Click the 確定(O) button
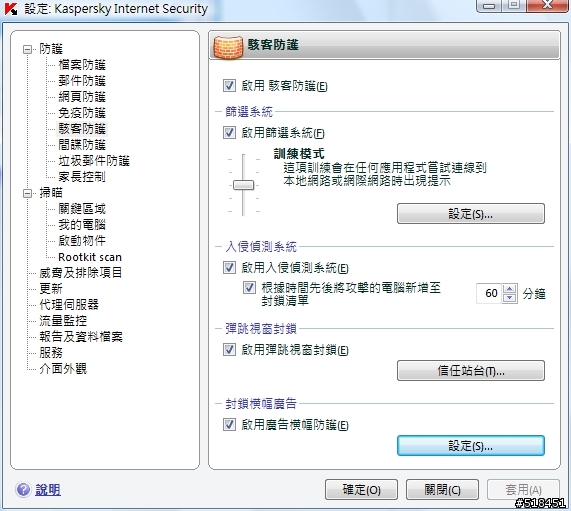Image resolution: width=571 pixels, height=511 pixels. coord(361,490)
